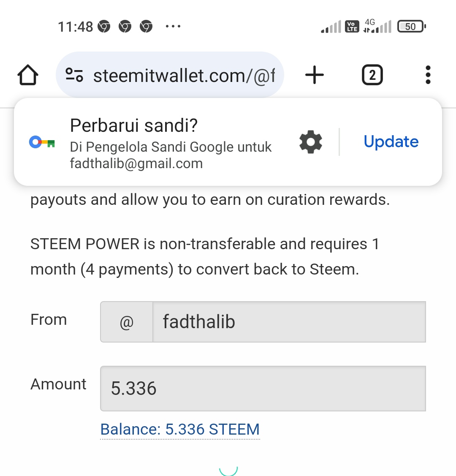Tap the browser home icon
This screenshot has height=476, width=456.
click(x=28, y=76)
